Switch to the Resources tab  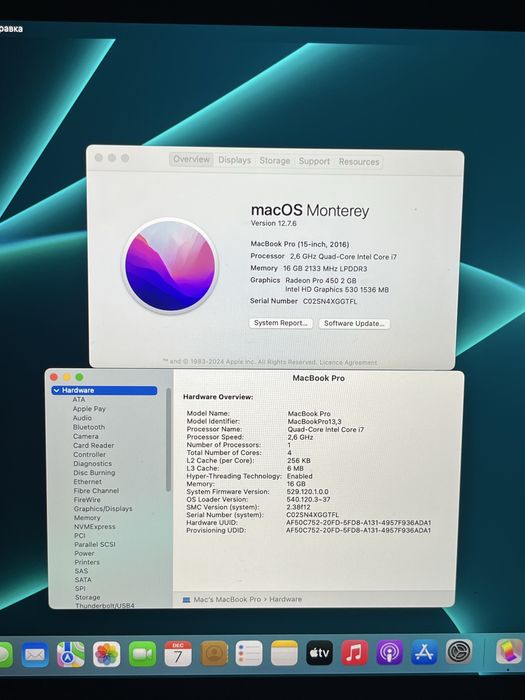pos(358,162)
